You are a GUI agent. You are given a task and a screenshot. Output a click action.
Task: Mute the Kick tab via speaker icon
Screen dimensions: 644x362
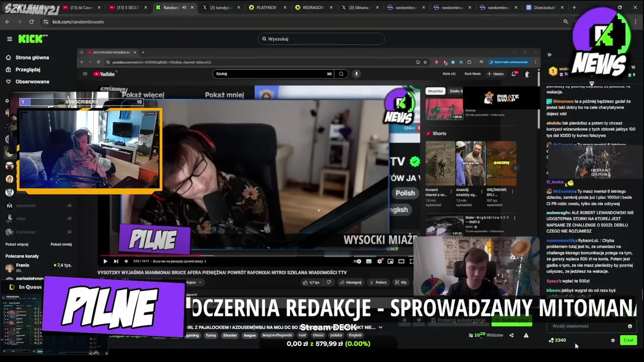(x=184, y=8)
